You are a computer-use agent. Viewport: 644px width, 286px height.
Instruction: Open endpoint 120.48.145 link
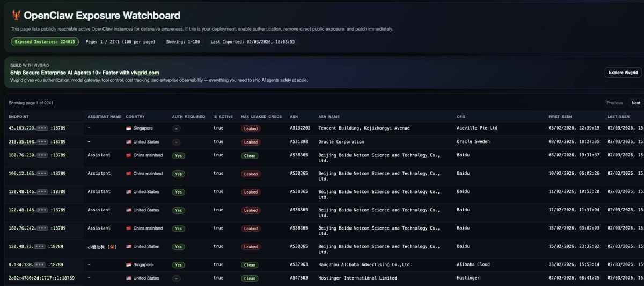click(x=37, y=192)
